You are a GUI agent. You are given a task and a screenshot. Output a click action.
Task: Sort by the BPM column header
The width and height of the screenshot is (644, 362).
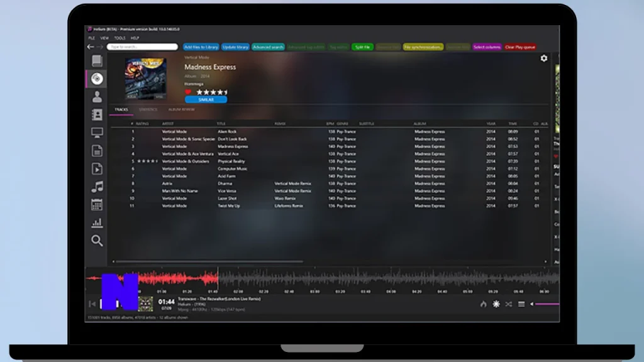(x=330, y=124)
